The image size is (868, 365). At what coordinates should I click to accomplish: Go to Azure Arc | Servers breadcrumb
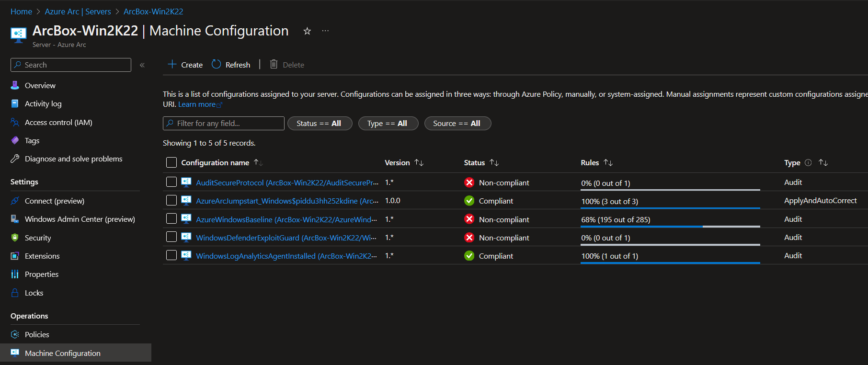[78, 11]
